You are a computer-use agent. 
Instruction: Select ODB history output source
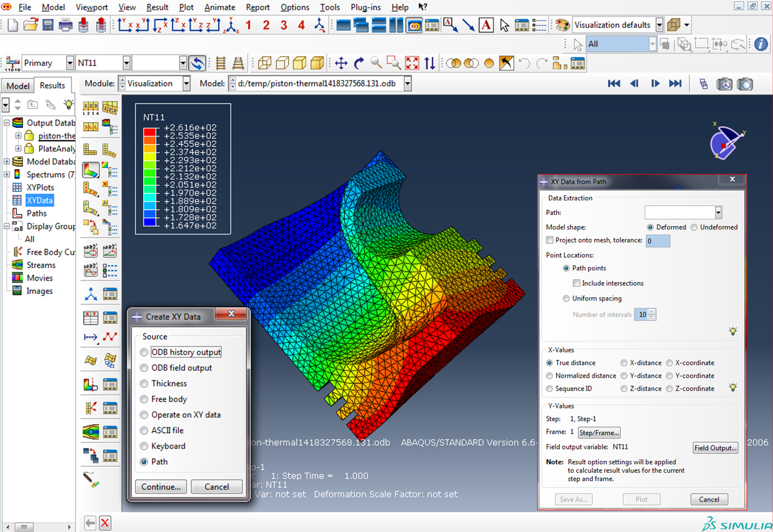click(144, 353)
